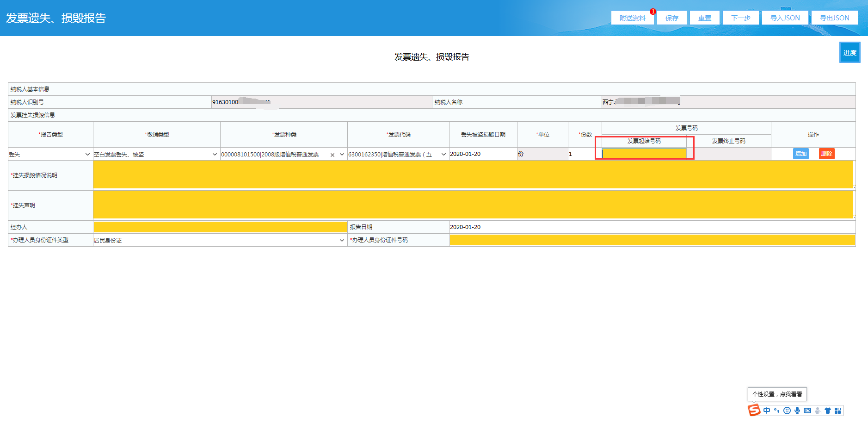This screenshot has width=868, height=423.
Task: Click 导入JSON in the header
Action: coord(785,18)
